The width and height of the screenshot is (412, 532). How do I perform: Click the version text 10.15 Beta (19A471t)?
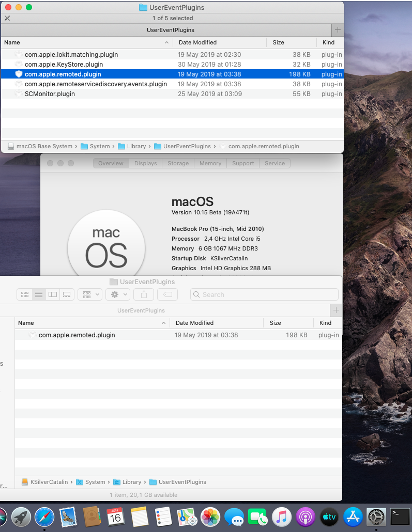221,212
